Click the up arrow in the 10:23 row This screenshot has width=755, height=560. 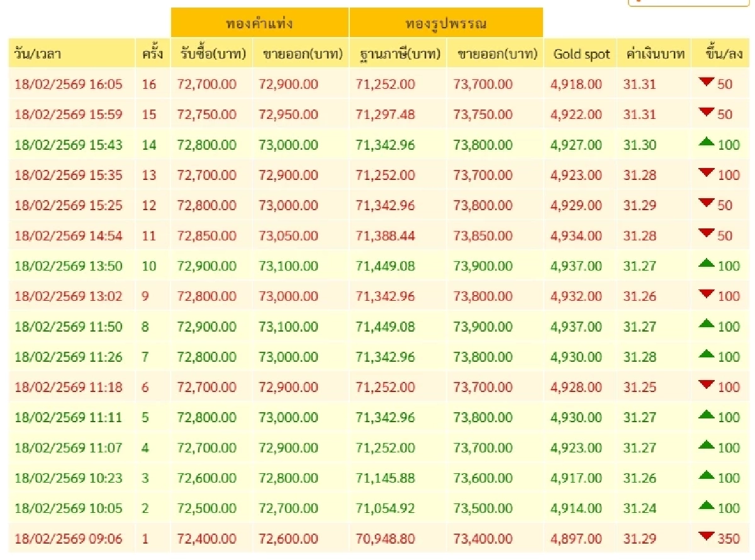point(707,476)
